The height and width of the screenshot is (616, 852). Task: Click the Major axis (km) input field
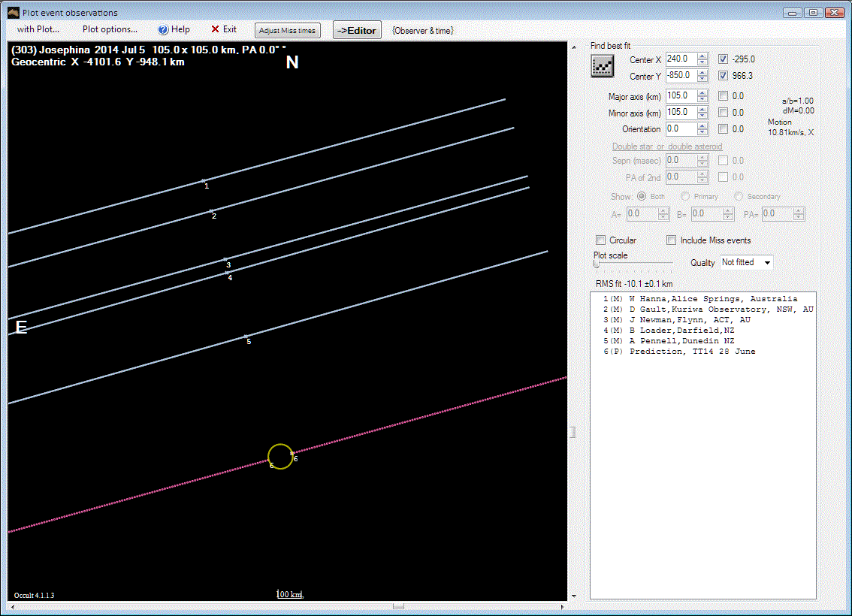[681, 95]
